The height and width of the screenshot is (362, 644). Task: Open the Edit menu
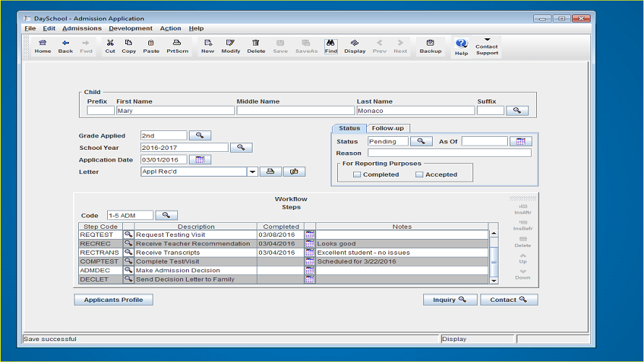point(49,28)
